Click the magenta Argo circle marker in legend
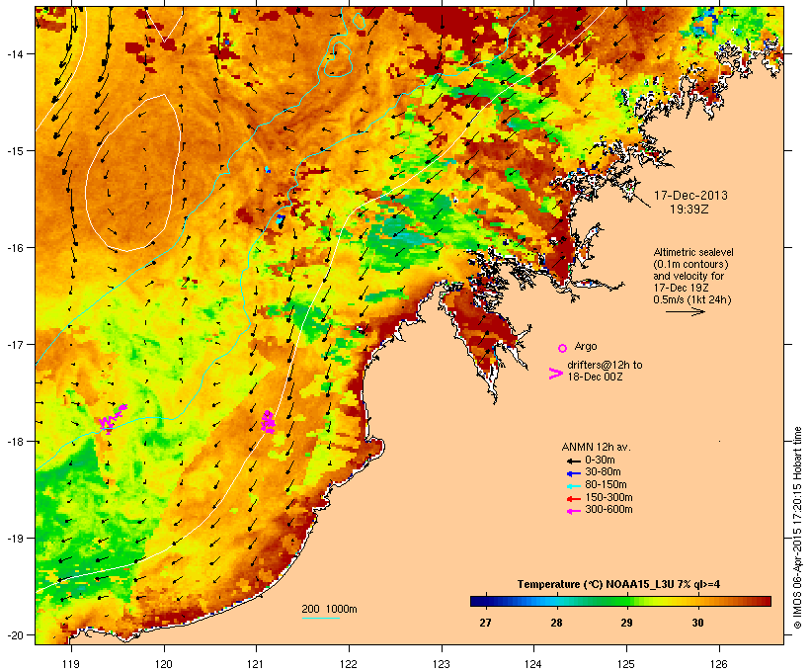This screenshot has height=672, width=810. click(x=563, y=348)
